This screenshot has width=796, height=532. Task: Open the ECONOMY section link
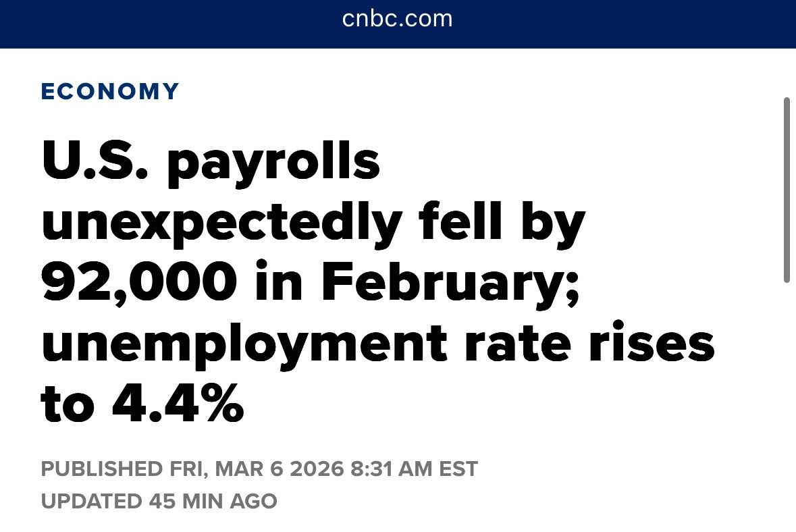click(110, 92)
